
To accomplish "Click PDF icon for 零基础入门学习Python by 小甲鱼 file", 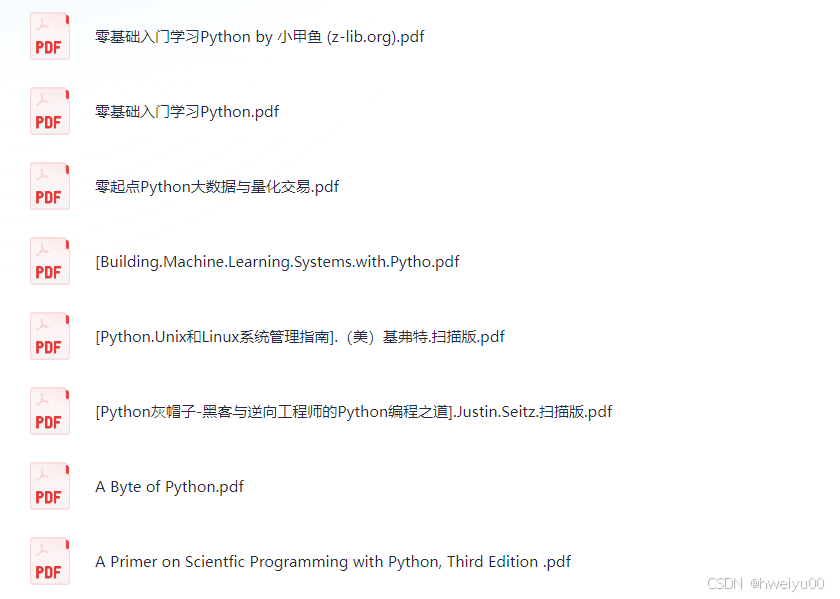I will pos(50,36).
